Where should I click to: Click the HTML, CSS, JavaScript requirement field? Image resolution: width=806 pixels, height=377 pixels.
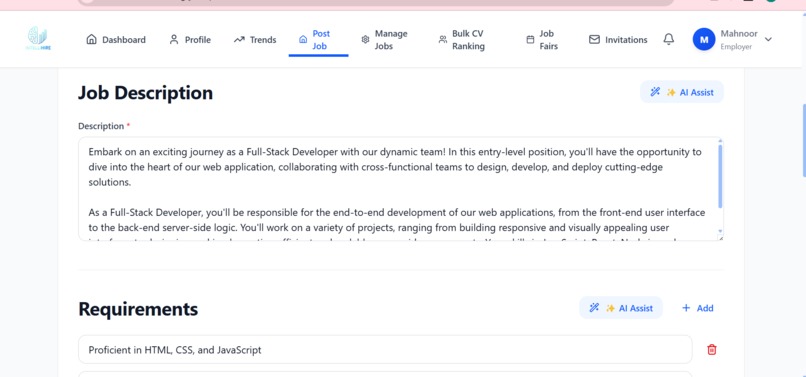(385, 350)
